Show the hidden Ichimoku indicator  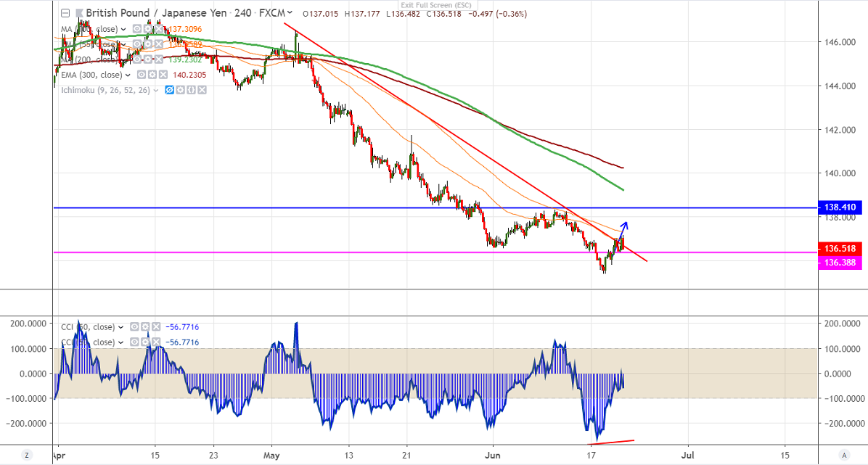coord(169,90)
